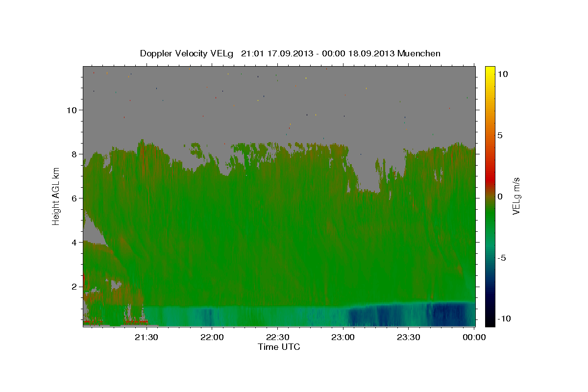588x392 pixels.
Task: Click the 21:30 time tick label
Action: click(x=147, y=337)
